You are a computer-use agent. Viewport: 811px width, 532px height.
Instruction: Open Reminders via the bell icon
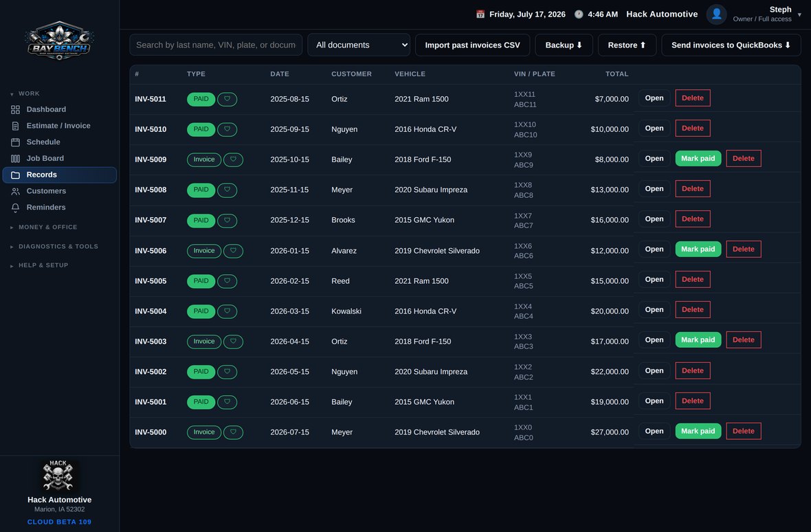(16, 208)
